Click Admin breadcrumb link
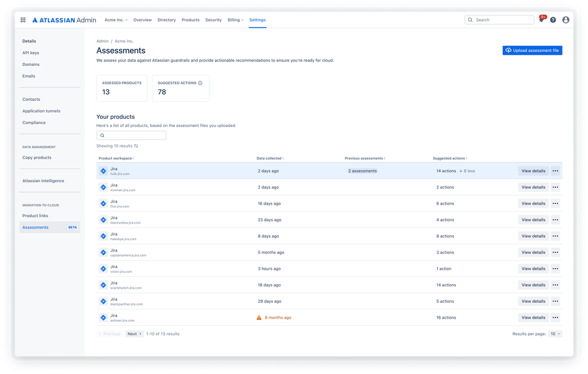 (102, 41)
